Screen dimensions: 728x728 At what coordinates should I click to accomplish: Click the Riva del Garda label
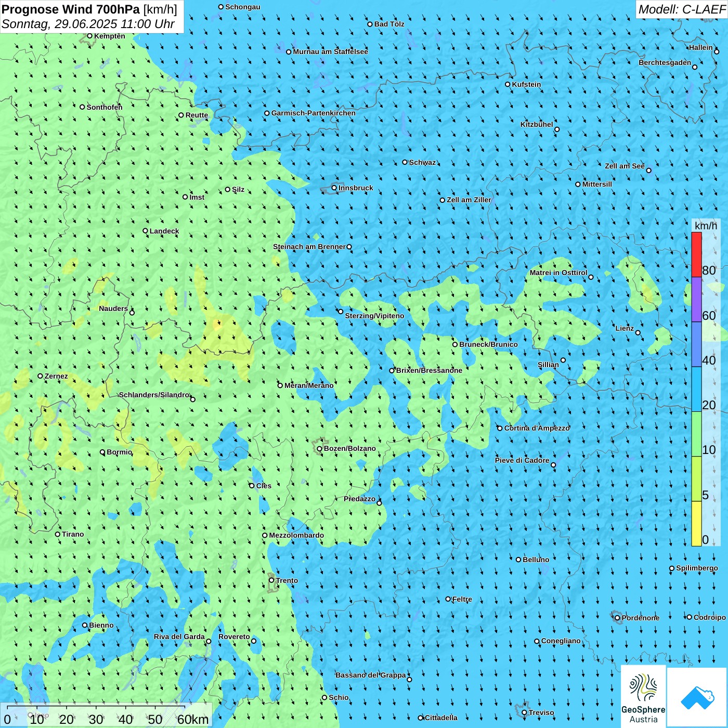coord(179,636)
